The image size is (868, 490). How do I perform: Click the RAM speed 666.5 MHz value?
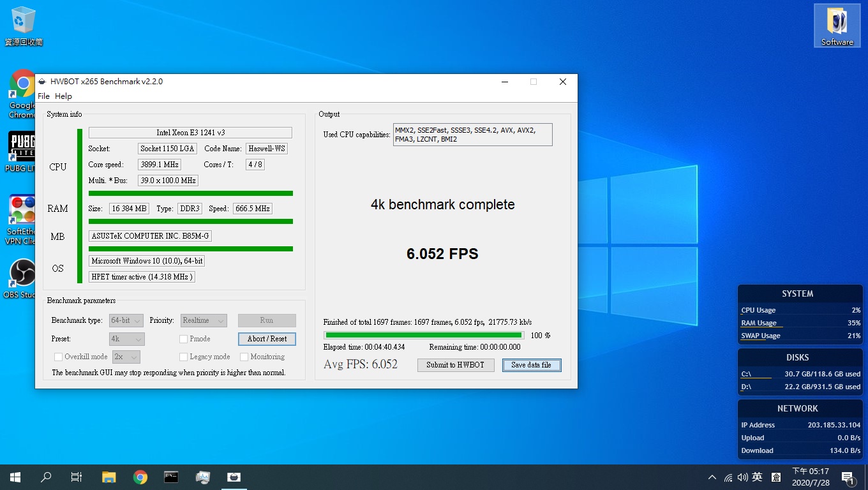coord(253,209)
